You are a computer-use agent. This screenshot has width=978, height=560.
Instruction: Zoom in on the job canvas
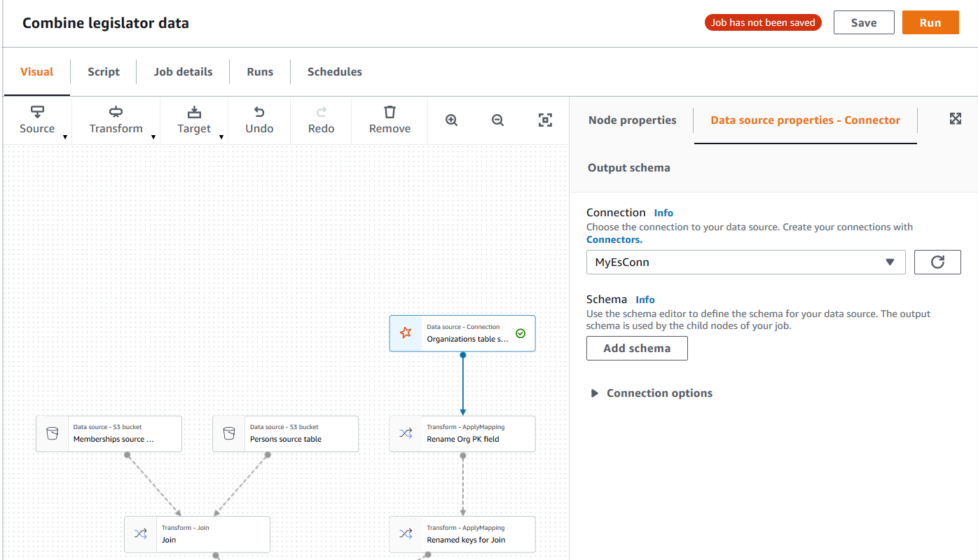click(451, 120)
